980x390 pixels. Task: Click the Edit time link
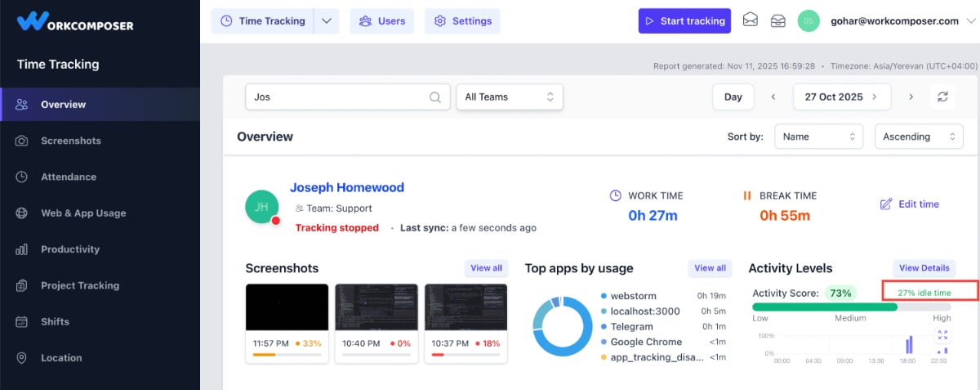909,204
